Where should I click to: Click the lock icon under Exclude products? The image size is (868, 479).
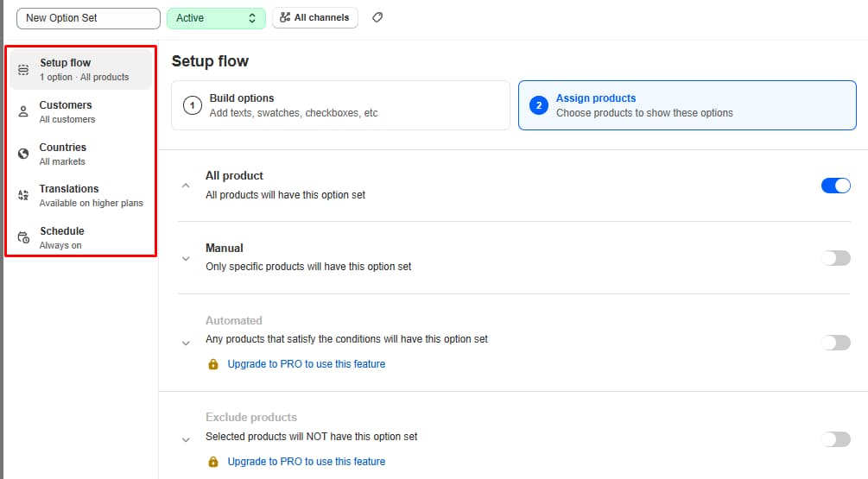[213, 461]
